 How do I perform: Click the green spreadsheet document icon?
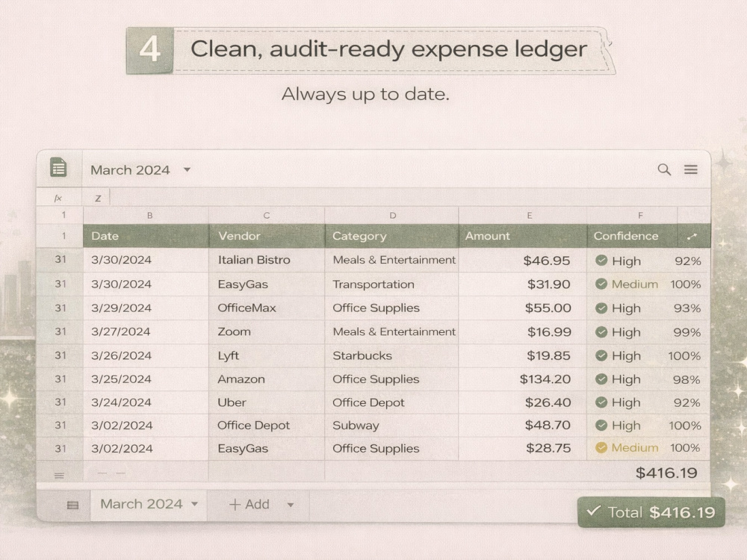[x=58, y=167]
